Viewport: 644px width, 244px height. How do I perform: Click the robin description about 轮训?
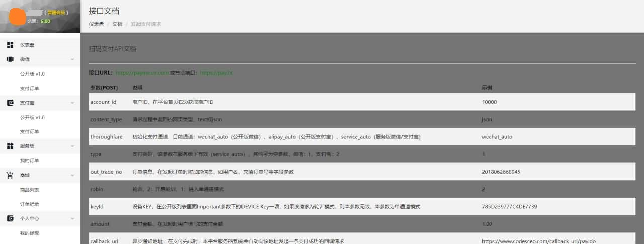[x=178, y=189]
